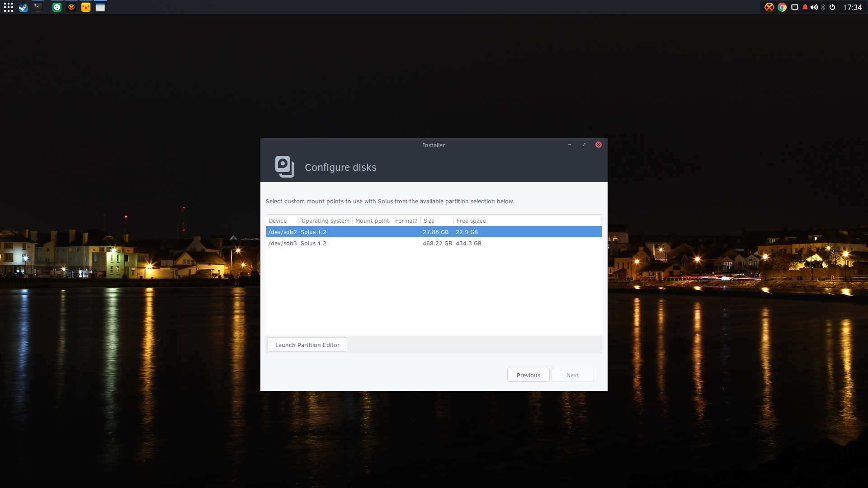Open the applications grid menu
Image resolution: width=868 pixels, height=488 pixels.
pos(9,7)
